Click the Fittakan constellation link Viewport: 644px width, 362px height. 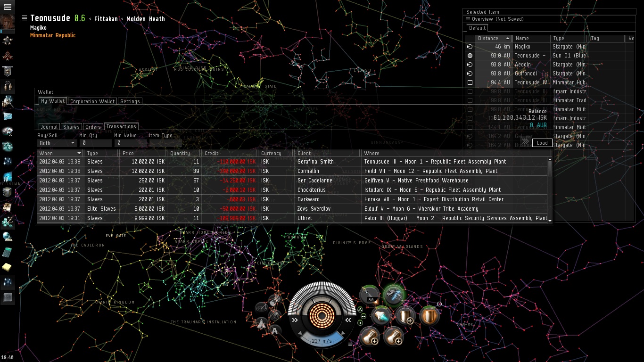coord(105,19)
